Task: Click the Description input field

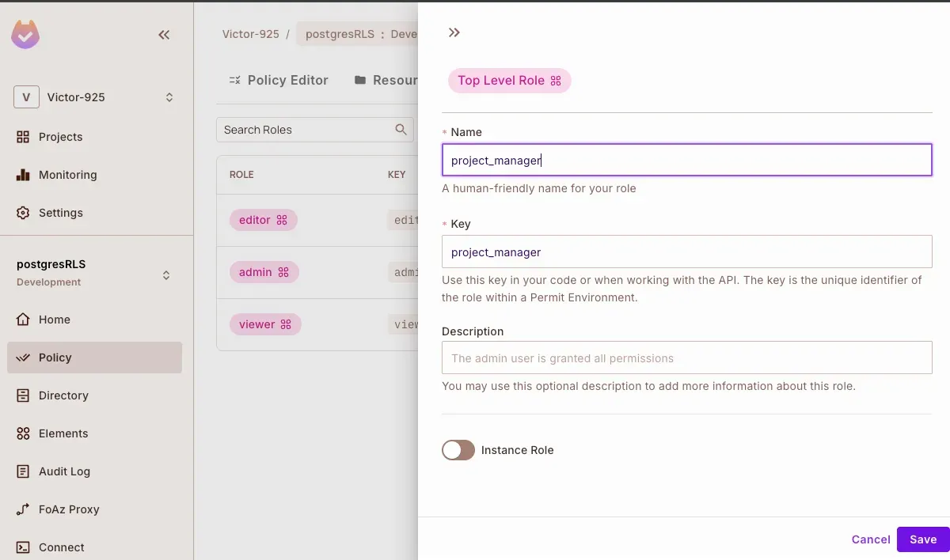Action: click(686, 358)
